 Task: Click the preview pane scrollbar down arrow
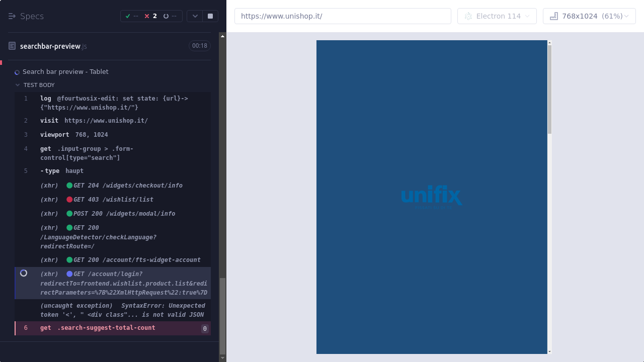pyautogui.click(x=549, y=351)
